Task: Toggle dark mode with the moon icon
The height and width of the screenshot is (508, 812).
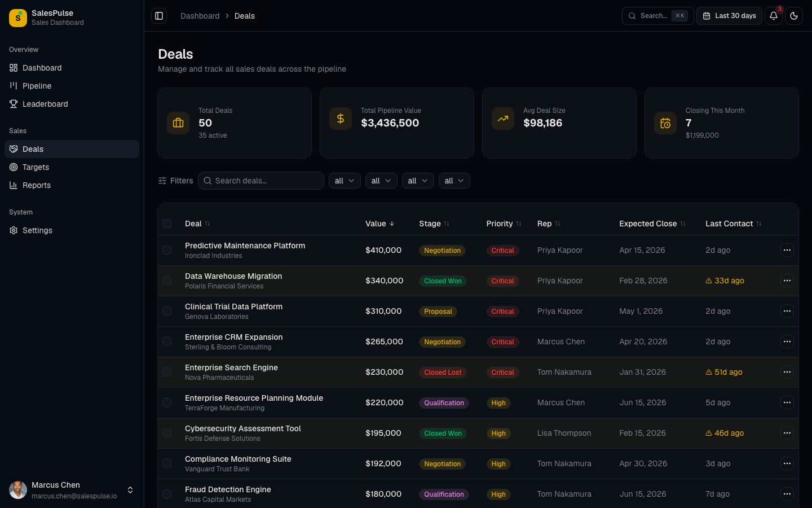Action: tap(794, 16)
